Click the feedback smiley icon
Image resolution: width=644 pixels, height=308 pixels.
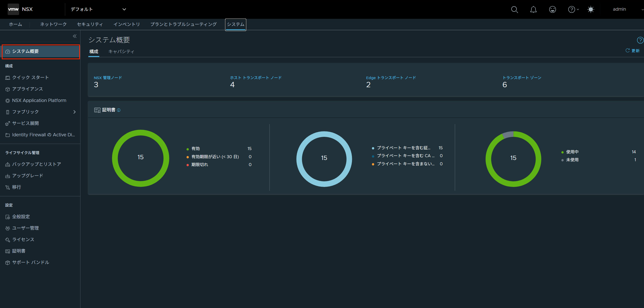pyautogui.click(x=552, y=9)
